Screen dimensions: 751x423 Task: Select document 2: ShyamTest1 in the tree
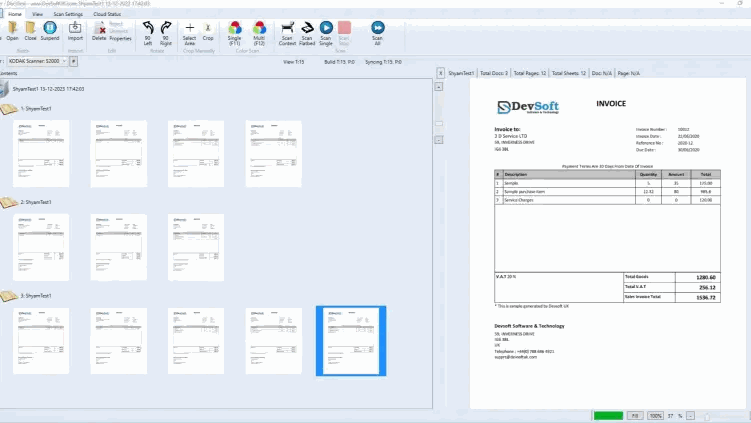[36, 202]
